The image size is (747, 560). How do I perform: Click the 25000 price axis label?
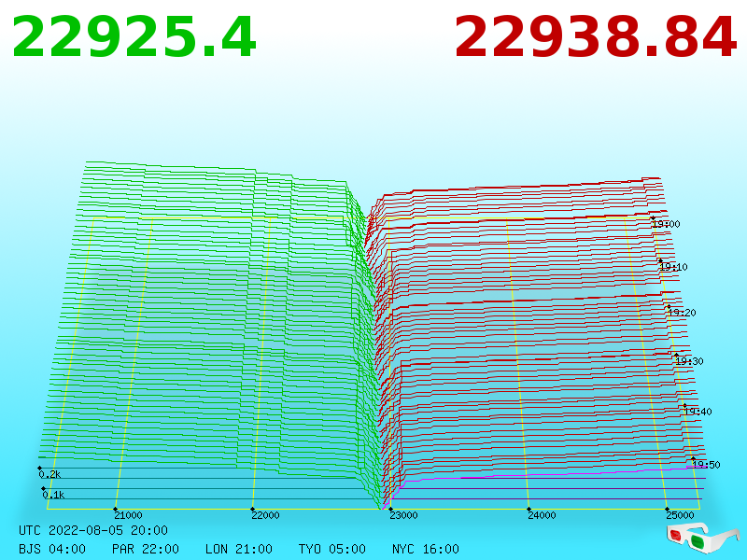pos(680,515)
